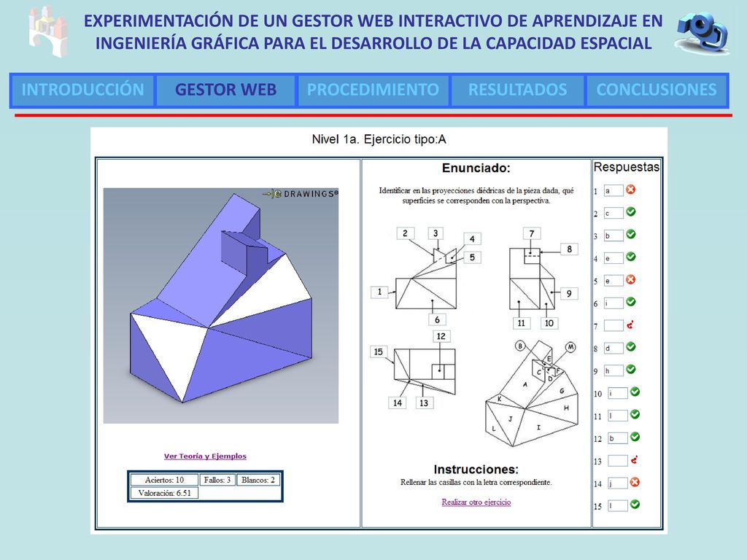
Task: Open the CONCLUSIONES tab
Action: click(x=657, y=90)
